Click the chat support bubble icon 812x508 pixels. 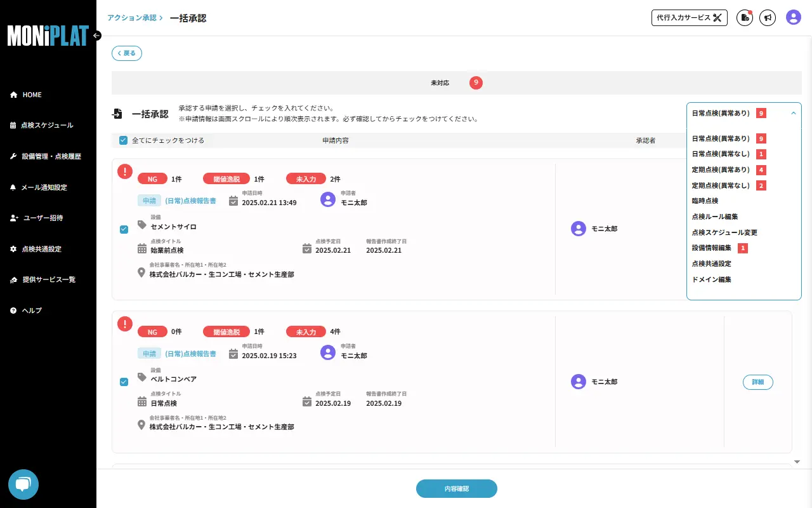pos(23,485)
